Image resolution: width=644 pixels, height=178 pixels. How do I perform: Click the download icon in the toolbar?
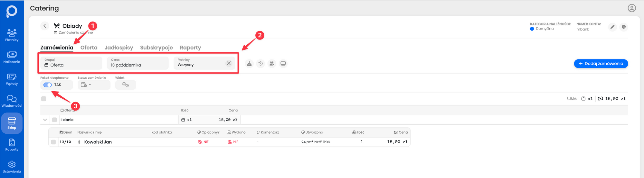(249, 64)
